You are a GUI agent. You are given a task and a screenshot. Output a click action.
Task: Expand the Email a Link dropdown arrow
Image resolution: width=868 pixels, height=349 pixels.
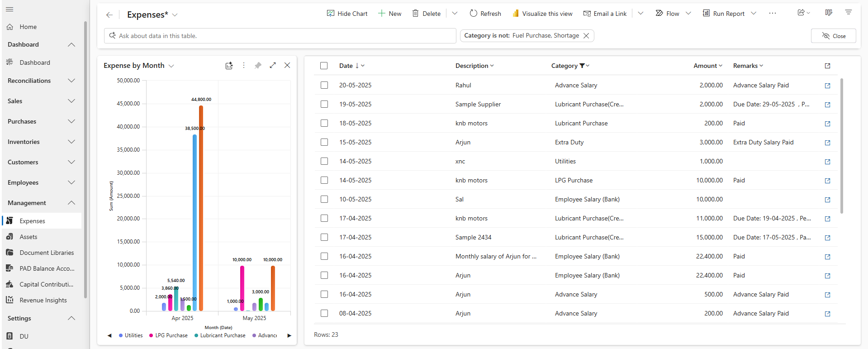pos(640,14)
